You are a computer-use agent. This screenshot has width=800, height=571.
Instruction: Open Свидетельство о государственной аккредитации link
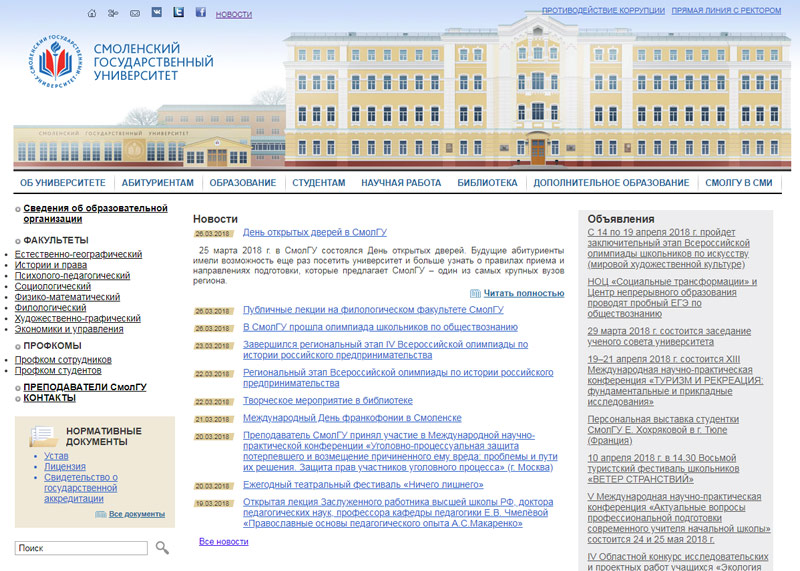81,488
